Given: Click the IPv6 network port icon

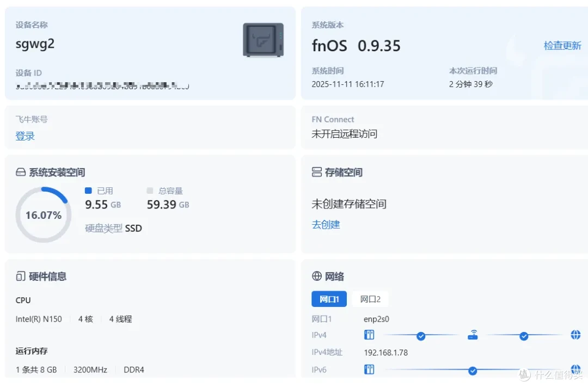Looking at the screenshot, I should point(369,370).
